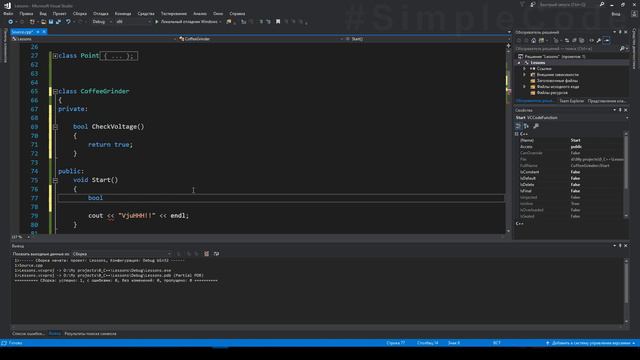Open the Debug configuration dropdown
640x360 pixels.
pyautogui.click(x=102, y=22)
